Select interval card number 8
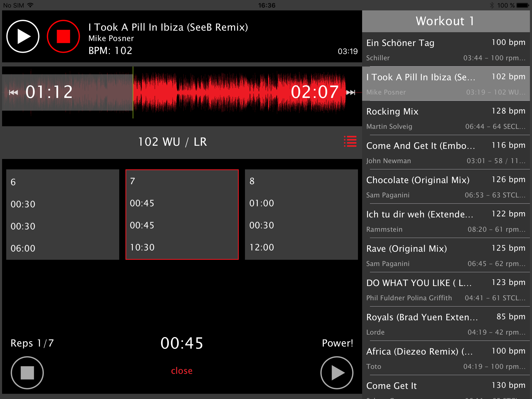 pyautogui.click(x=301, y=215)
